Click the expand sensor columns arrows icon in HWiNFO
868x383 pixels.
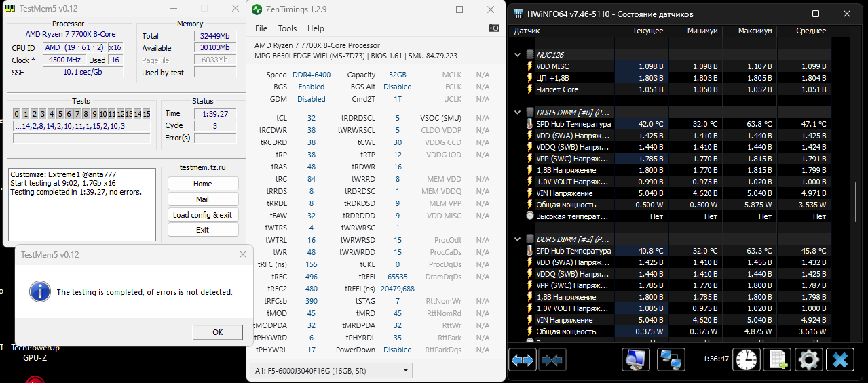click(523, 359)
